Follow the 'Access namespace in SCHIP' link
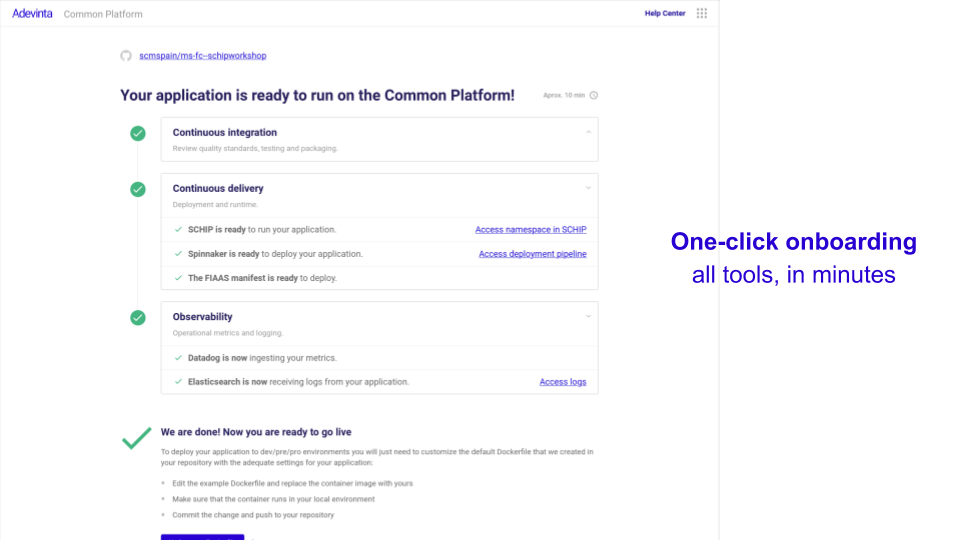The image size is (960, 540). (x=530, y=230)
